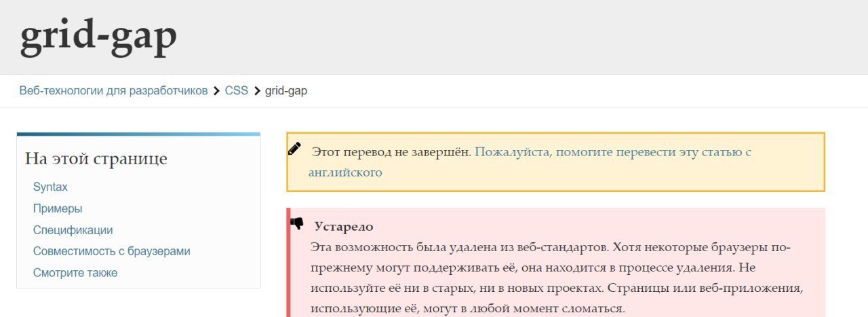The image size is (868, 317).
Task: Click the Устарело heading in the red notice
Action: tap(344, 227)
